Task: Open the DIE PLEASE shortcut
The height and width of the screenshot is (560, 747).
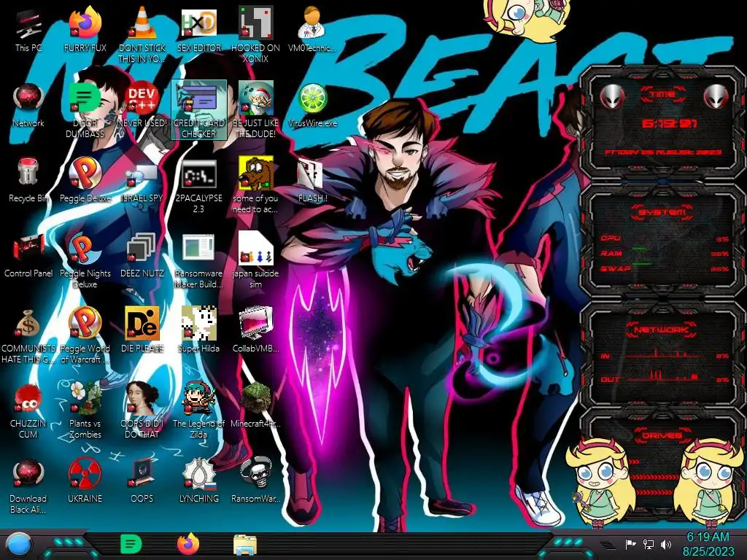Action: (x=142, y=331)
